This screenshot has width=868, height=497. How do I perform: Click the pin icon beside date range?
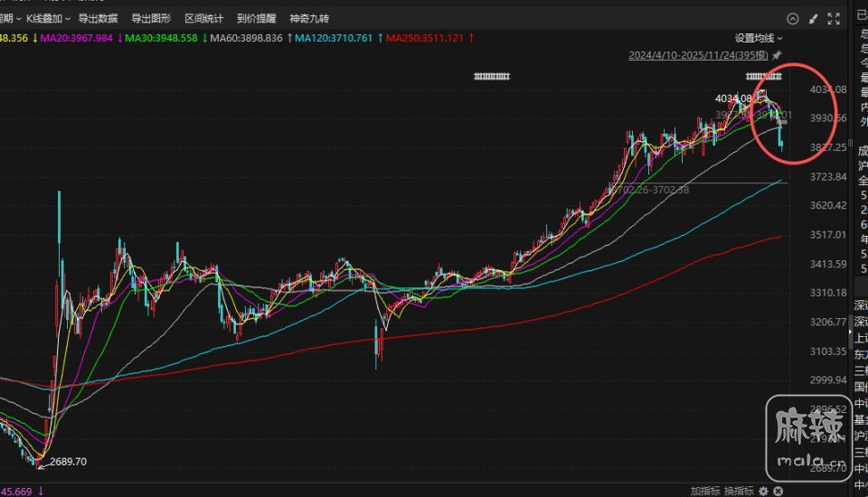point(777,55)
